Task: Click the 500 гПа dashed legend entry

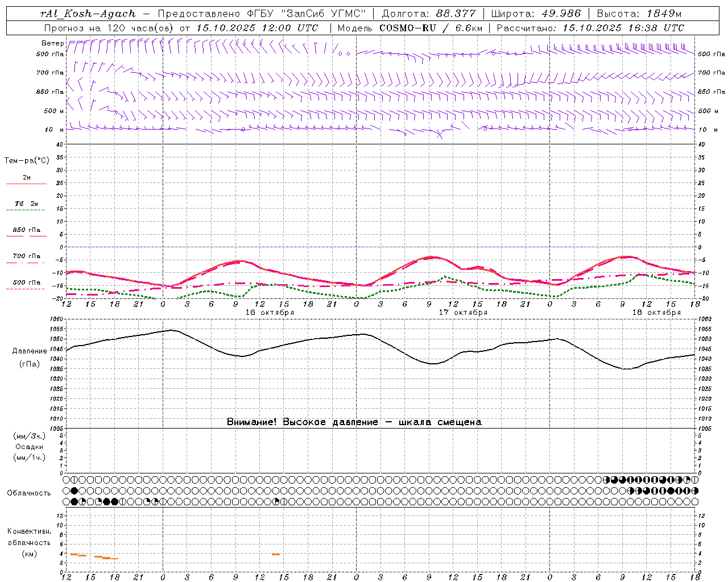Action: tap(26, 282)
